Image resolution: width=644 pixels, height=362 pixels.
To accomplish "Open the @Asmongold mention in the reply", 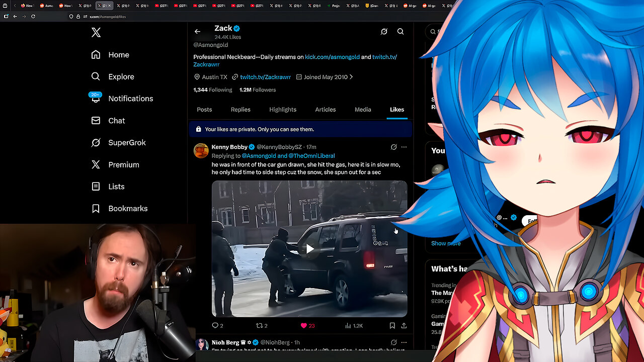I will pos(259,156).
